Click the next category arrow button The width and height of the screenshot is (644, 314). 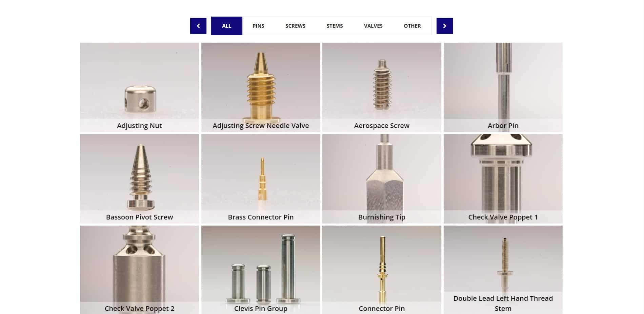click(x=444, y=26)
